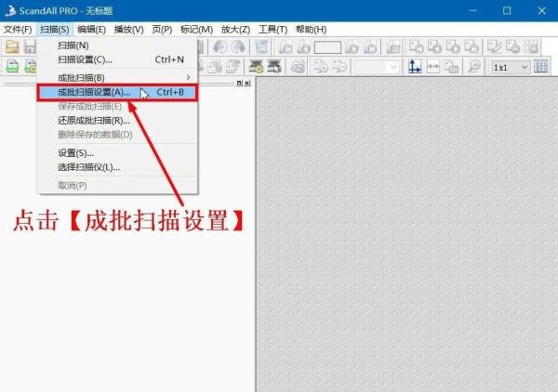
Task: Click the page-with-pencil mark icon
Action: (x=494, y=46)
